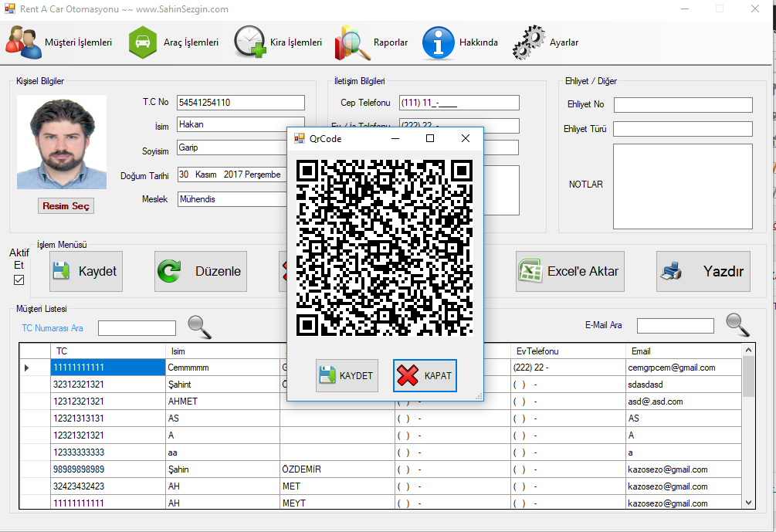Save the QR code with KAYDET
The width and height of the screenshot is (776, 532).
pyautogui.click(x=347, y=375)
